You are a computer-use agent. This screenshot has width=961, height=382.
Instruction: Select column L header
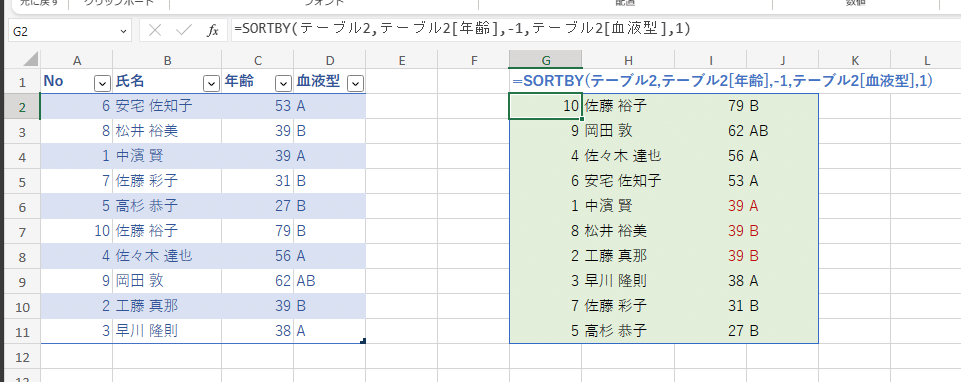coord(926,60)
